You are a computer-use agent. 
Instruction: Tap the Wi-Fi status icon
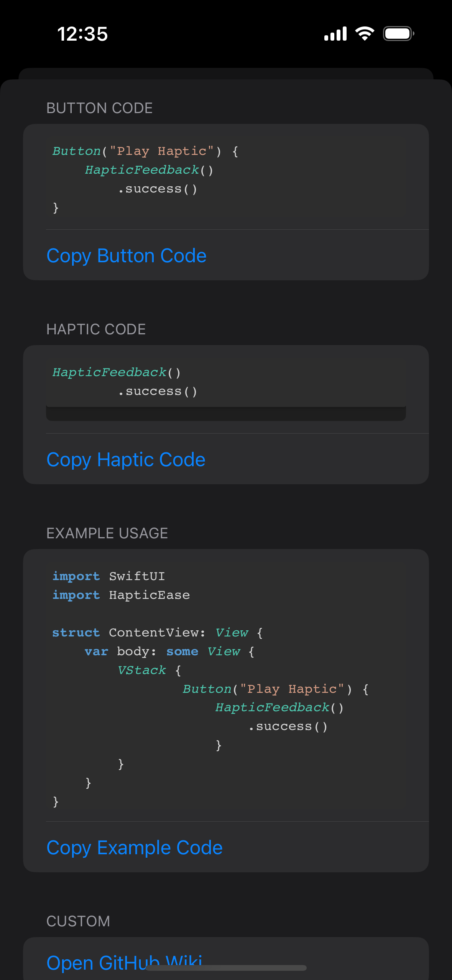click(365, 34)
